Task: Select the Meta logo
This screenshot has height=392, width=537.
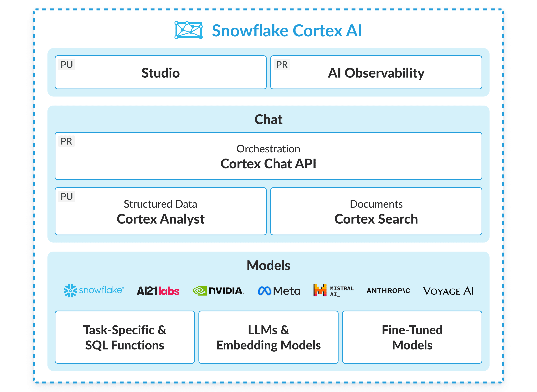Action: pos(279,290)
